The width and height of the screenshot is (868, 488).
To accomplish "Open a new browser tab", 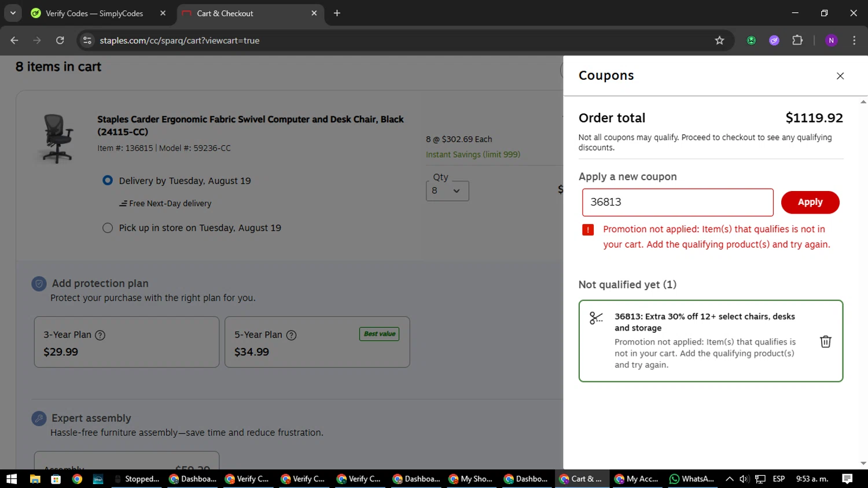I will [x=337, y=13].
